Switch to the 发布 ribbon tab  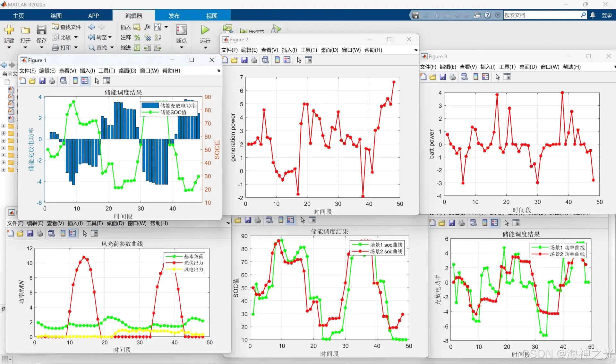click(x=174, y=16)
